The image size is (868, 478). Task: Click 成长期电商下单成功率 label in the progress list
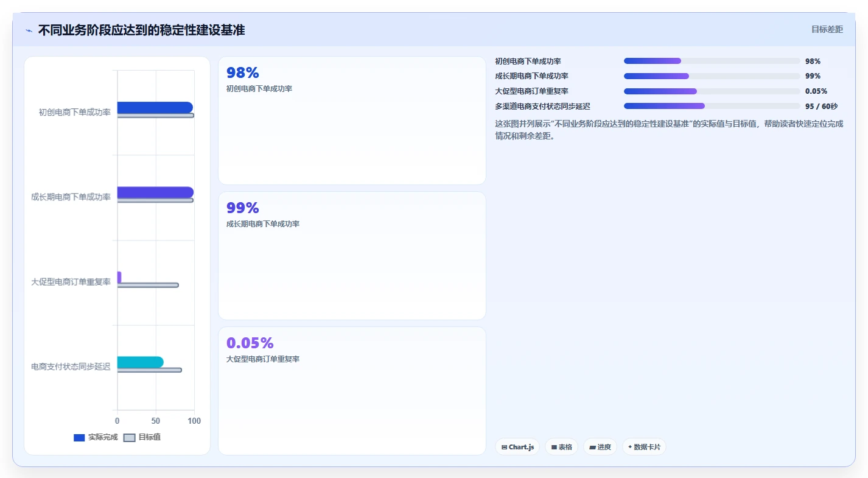coord(532,76)
